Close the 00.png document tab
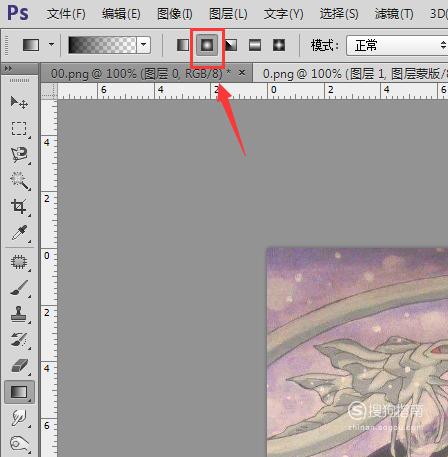448x457 pixels. point(242,72)
